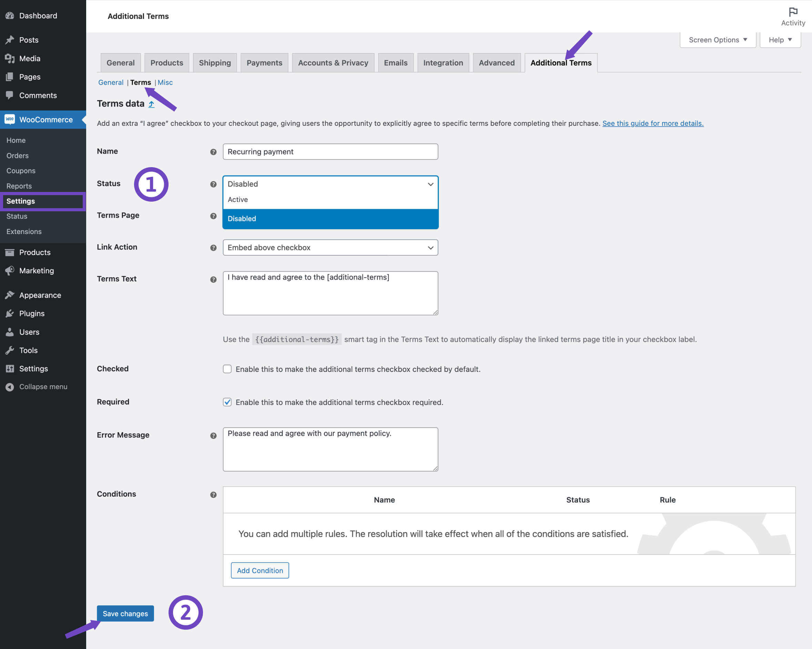Select the Appearance paintbrush icon

point(10,295)
